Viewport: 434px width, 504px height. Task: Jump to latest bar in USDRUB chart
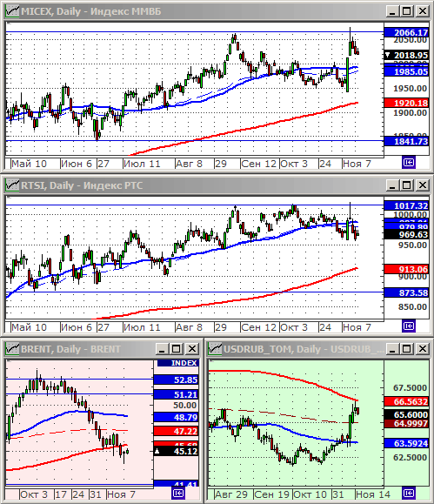pyautogui.click(x=409, y=493)
